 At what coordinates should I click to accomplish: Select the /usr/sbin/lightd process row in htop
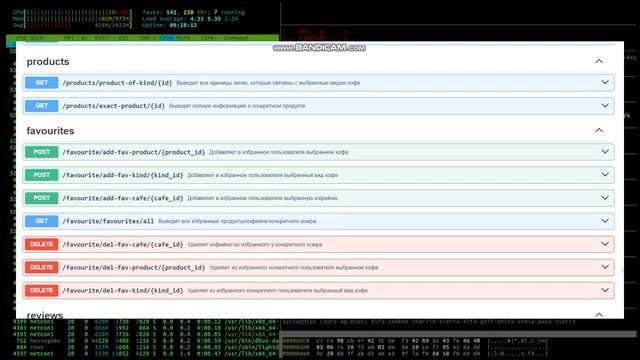(x=145, y=347)
